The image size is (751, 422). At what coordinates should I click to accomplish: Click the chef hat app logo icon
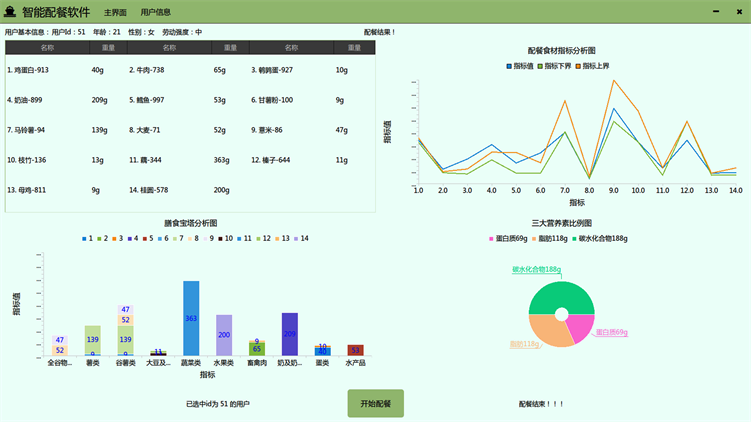(10, 12)
